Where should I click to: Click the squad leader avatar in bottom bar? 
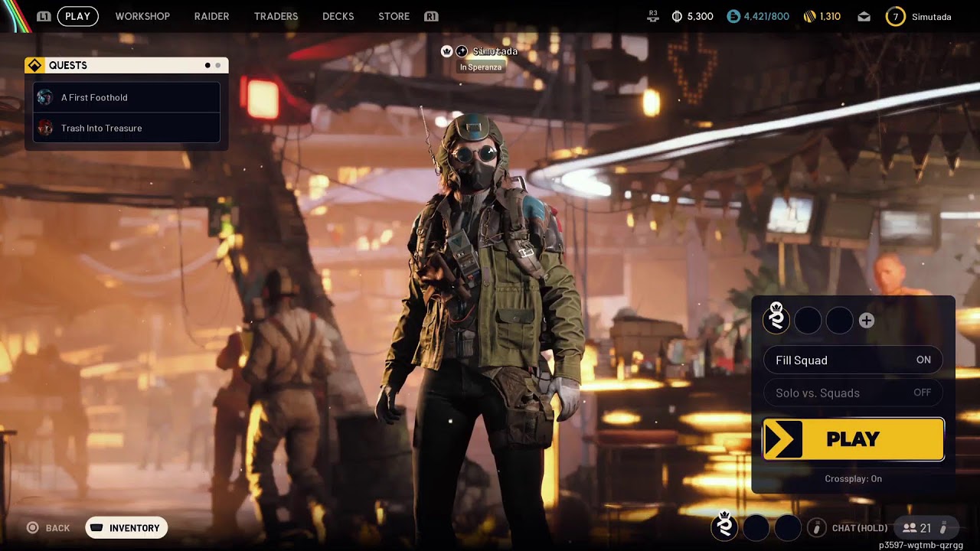click(724, 527)
